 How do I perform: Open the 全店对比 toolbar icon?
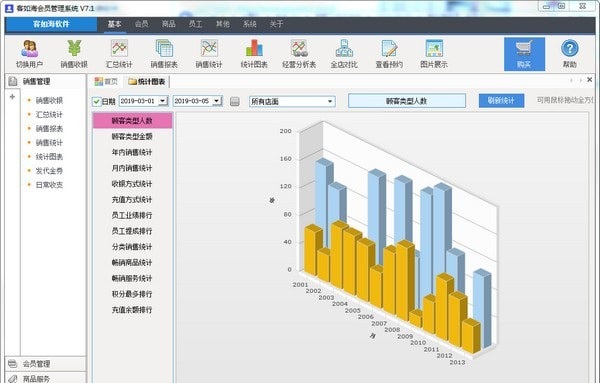344,54
